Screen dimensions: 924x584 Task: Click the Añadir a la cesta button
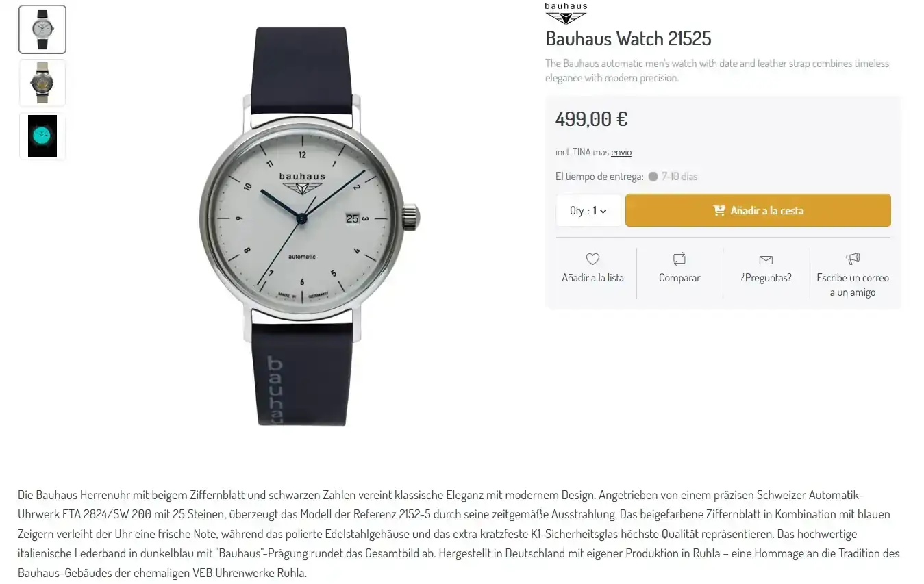click(758, 210)
